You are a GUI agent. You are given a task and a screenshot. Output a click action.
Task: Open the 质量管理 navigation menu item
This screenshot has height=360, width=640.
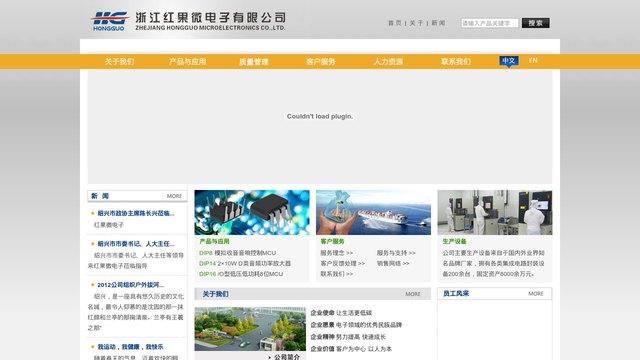[x=253, y=62]
